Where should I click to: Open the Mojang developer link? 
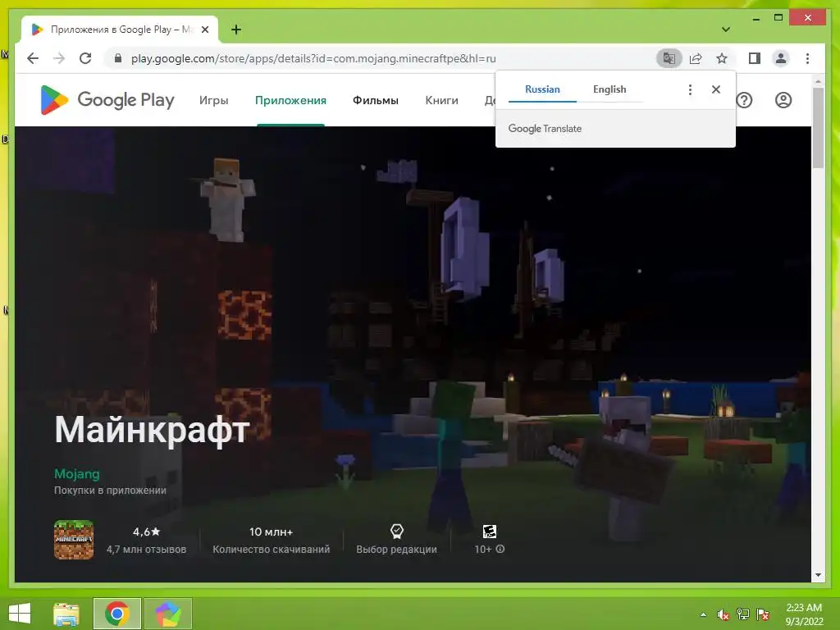coord(76,473)
